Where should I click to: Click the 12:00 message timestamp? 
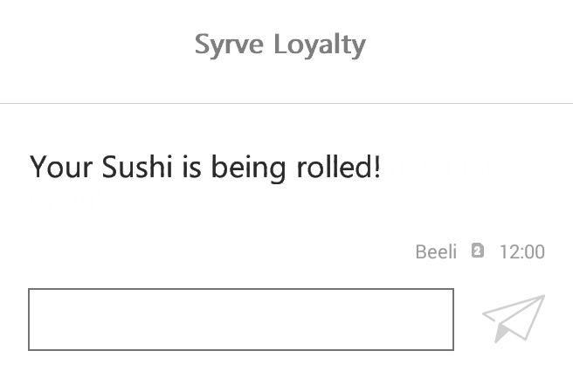click(521, 252)
